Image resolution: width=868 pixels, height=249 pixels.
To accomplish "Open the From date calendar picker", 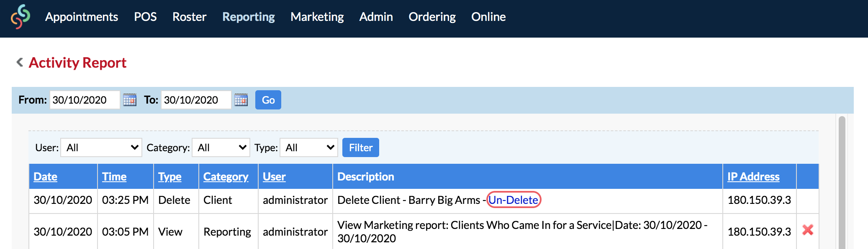I will 130,100.
